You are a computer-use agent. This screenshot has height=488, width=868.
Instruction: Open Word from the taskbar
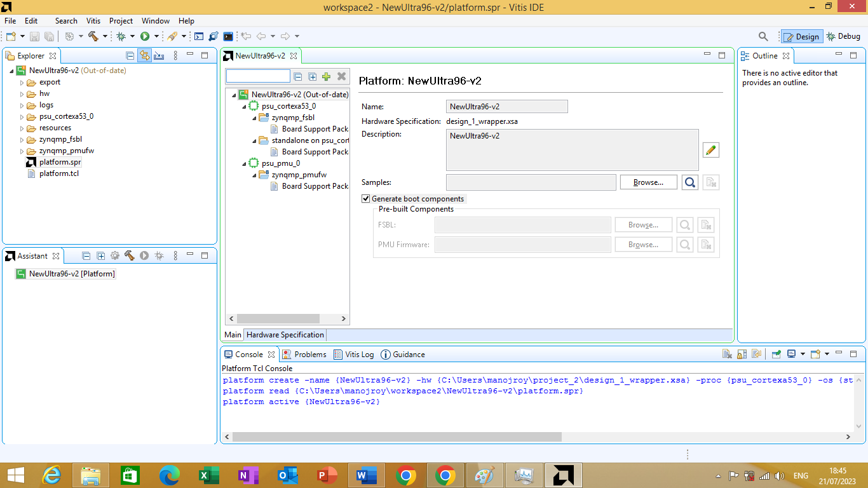pyautogui.click(x=365, y=475)
